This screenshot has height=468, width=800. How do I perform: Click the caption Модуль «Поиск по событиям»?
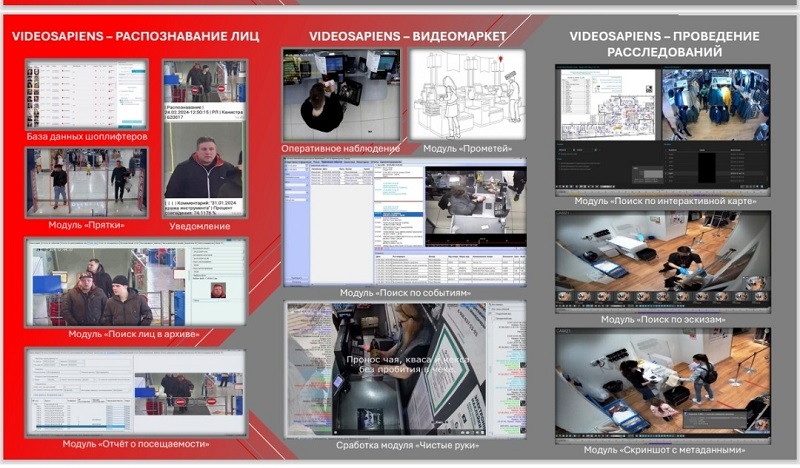(x=405, y=293)
